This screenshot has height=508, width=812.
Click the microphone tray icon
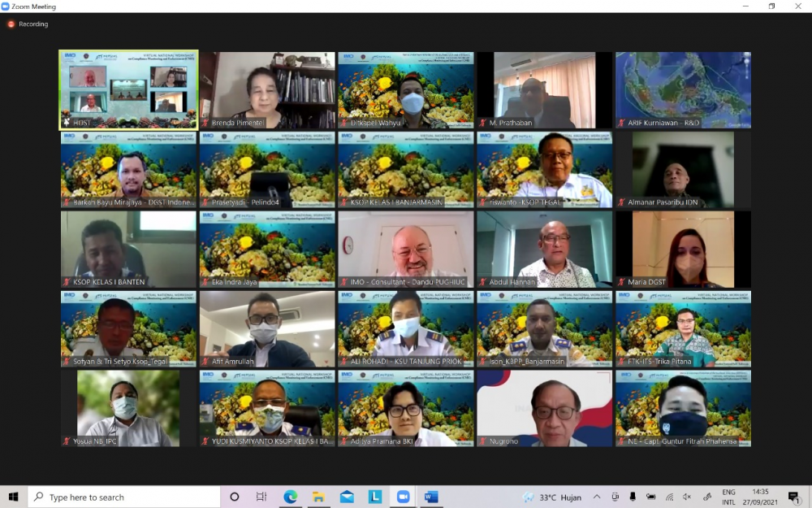coord(633,497)
